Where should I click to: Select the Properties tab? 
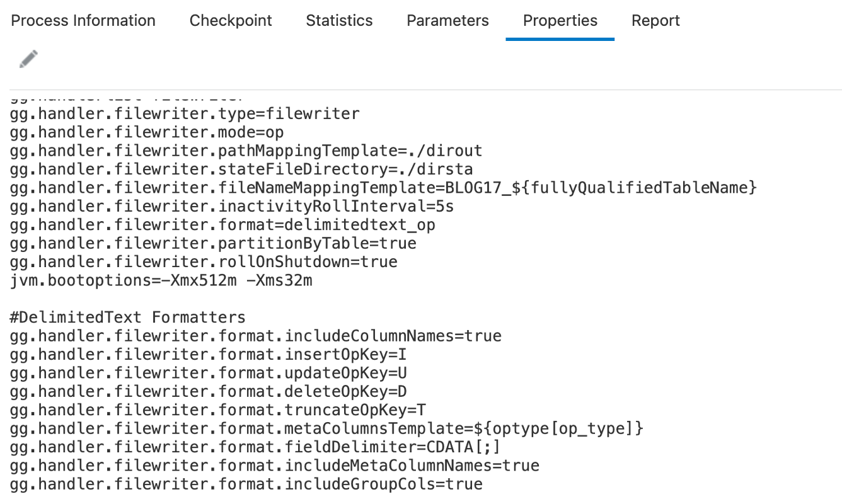(x=560, y=21)
